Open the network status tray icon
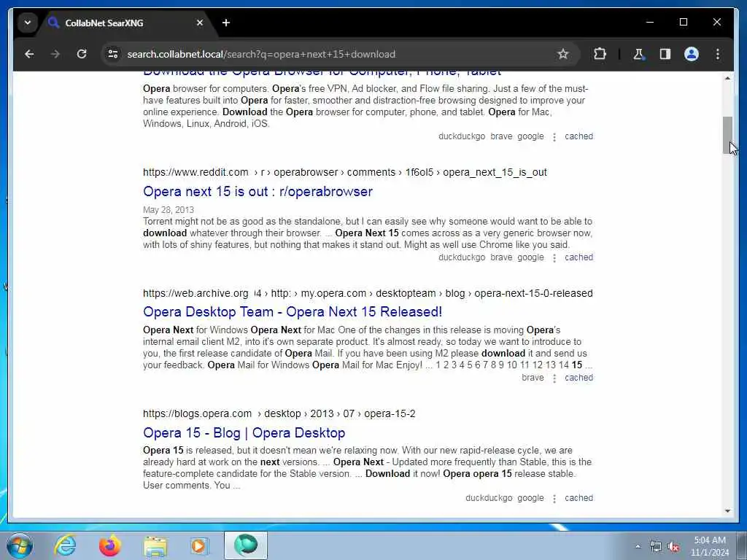The width and height of the screenshot is (747, 560). [x=656, y=547]
